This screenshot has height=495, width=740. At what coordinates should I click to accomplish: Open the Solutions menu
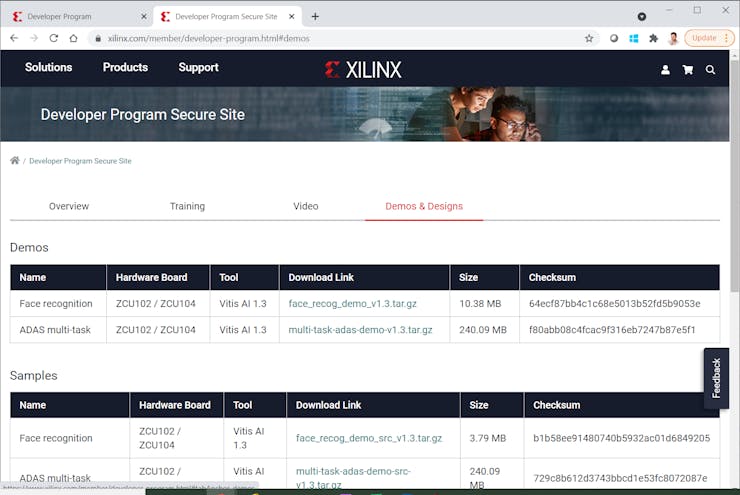click(49, 67)
